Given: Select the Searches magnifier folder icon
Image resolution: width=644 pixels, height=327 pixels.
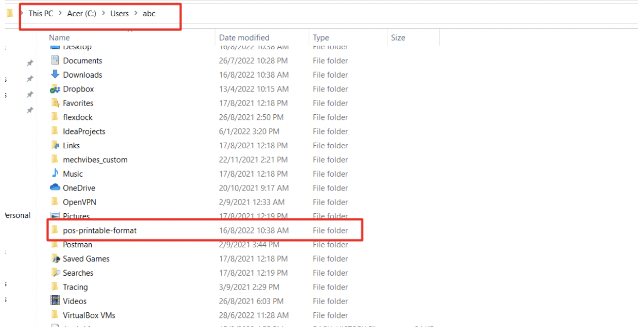Looking at the screenshot, I should pyautogui.click(x=55, y=273).
